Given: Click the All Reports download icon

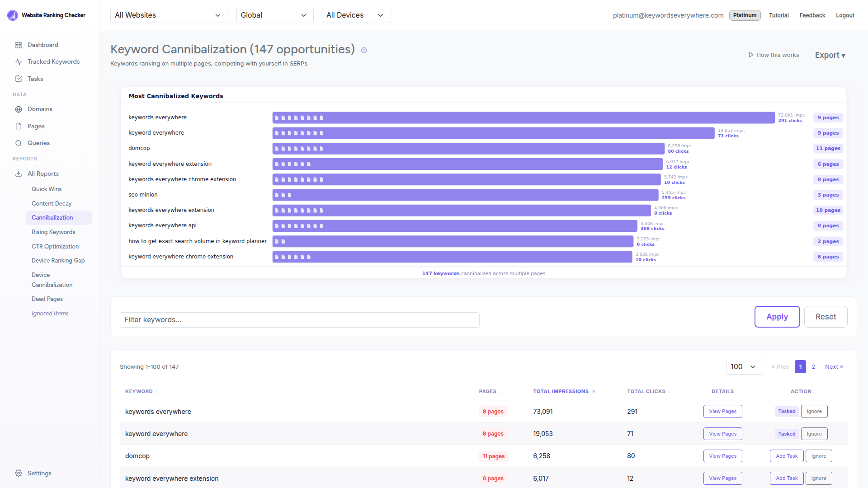Looking at the screenshot, I should (x=19, y=174).
